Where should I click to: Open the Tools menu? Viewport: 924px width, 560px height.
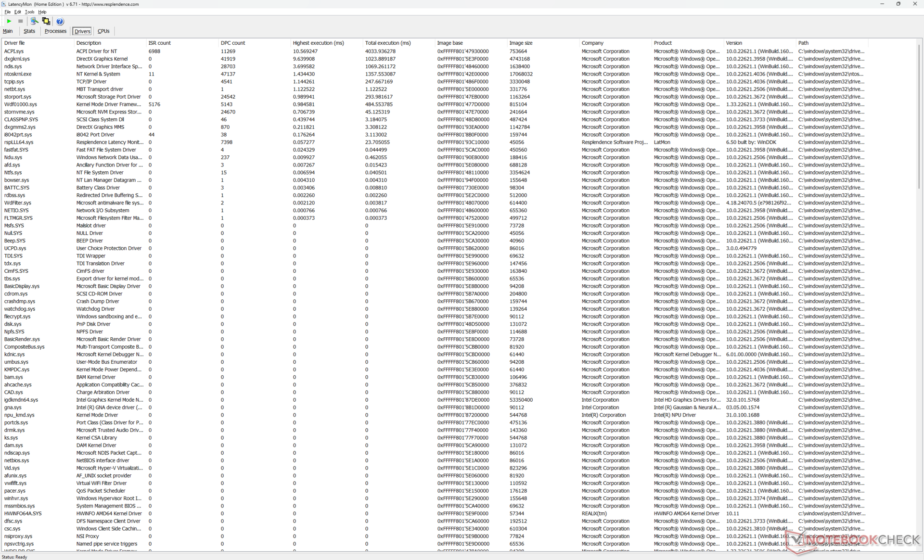click(x=29, y=12)
